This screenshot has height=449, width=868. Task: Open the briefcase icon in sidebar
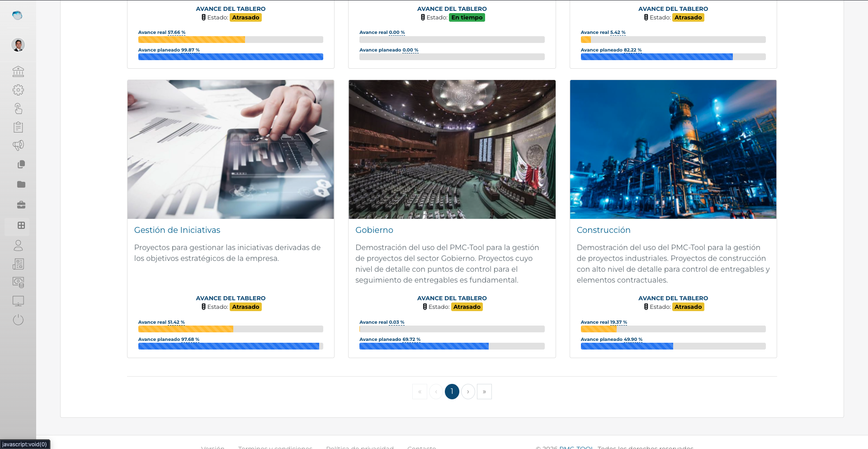[x=21, y=205]
